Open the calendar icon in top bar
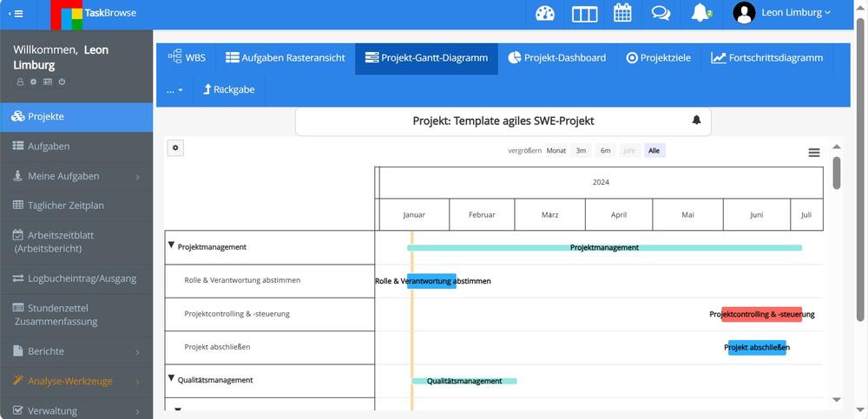868x419 pixels. pyautogui.click(x=622, y=13)
